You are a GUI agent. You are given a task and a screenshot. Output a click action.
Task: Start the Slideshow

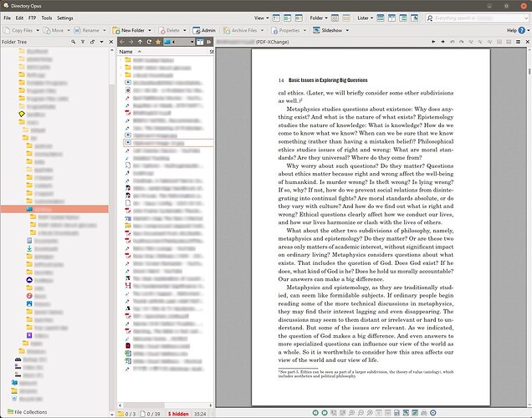[x=328, y=30]
